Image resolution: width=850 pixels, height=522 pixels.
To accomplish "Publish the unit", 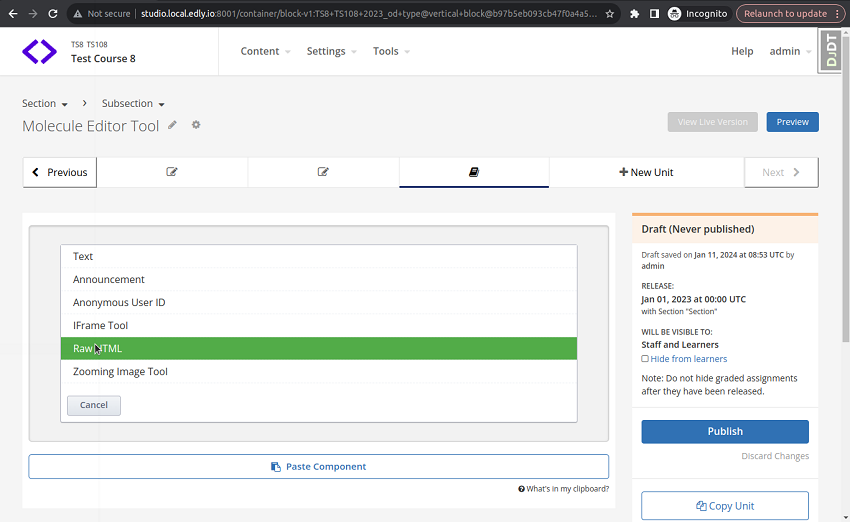I will coord(725,431).
